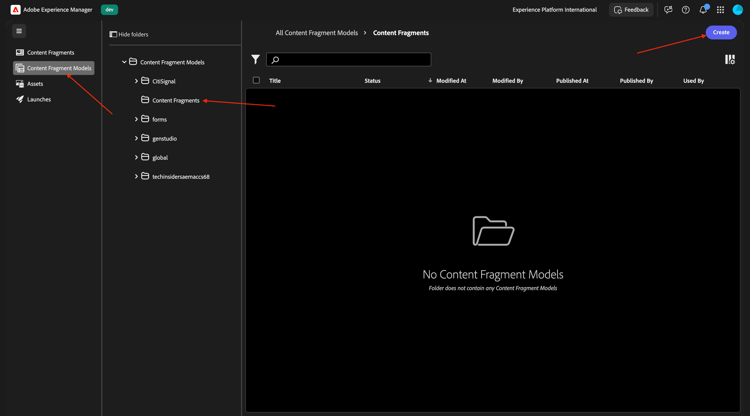Click the Assets sidebar icon

click(20, 84)
